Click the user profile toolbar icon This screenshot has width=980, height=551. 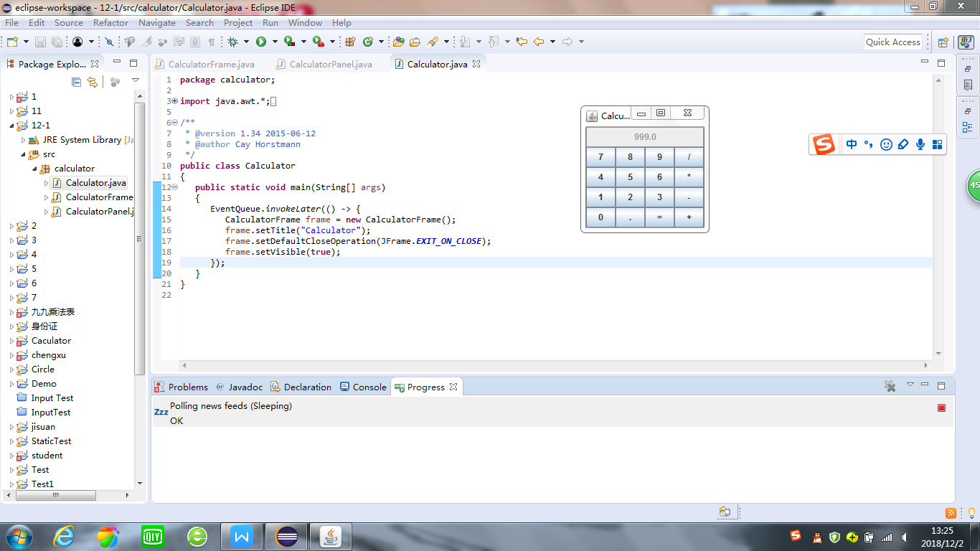(77, 42)
